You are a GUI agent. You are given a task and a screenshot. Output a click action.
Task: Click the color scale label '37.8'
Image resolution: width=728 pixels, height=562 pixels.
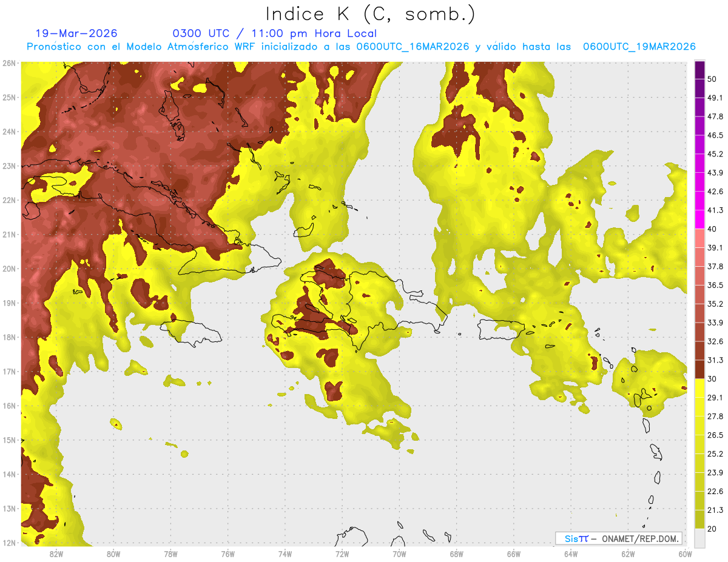715,266
